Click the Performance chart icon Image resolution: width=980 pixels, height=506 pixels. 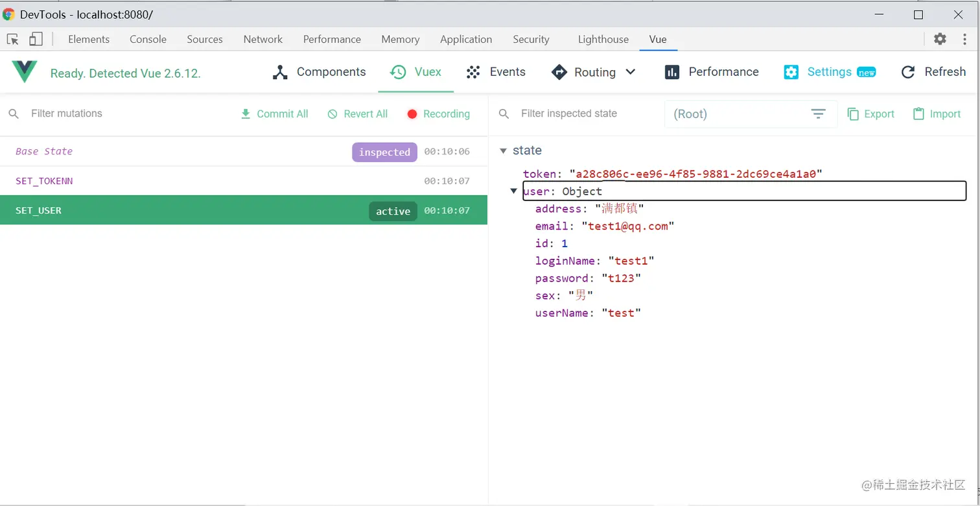coord(672,72)
